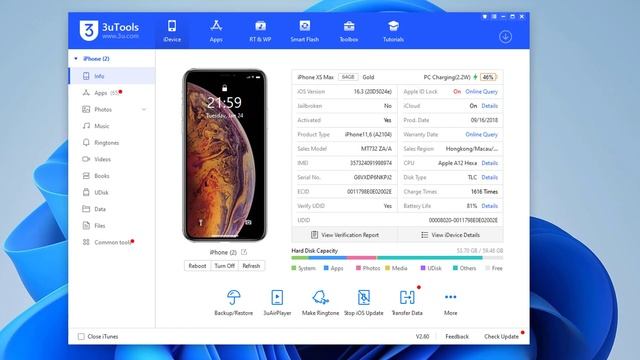
Task: Click the Others teal legend swatch
Action: coord(455,268)
